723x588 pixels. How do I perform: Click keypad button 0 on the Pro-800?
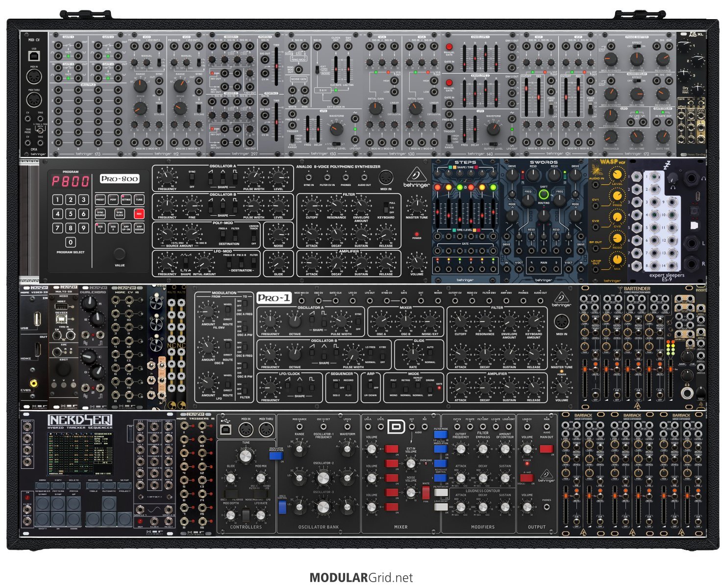(x=71, y=242)
